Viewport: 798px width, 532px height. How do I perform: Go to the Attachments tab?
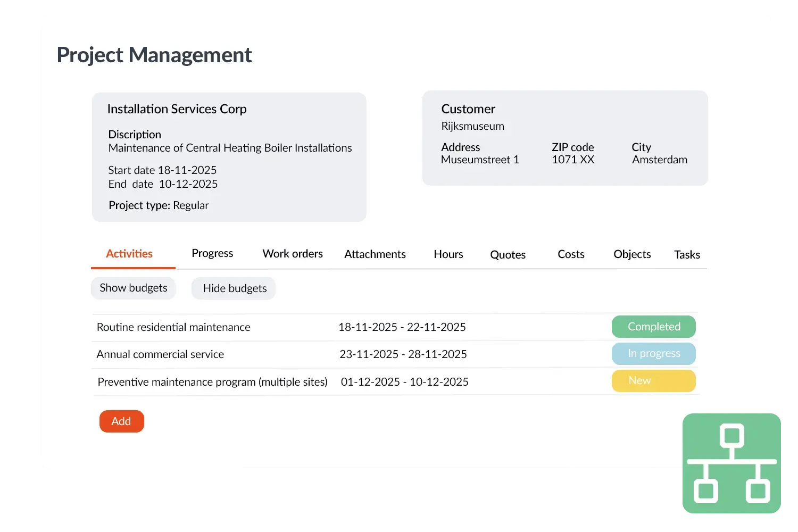375,254
